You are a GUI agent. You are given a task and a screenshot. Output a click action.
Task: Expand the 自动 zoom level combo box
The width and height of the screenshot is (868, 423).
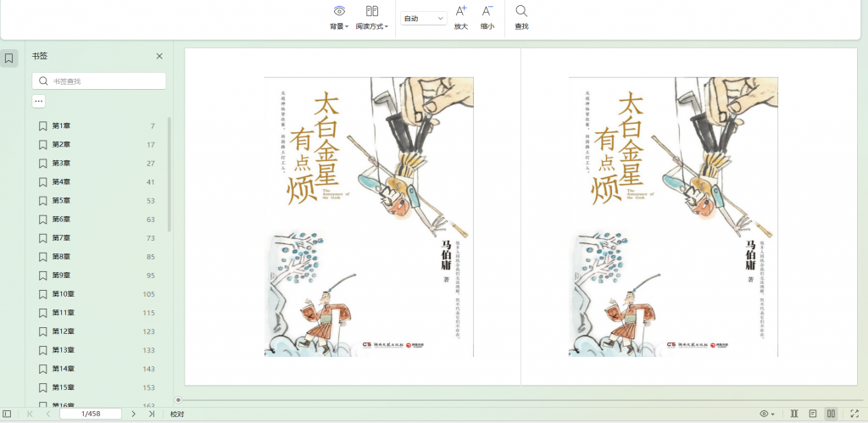coord(424,18)
